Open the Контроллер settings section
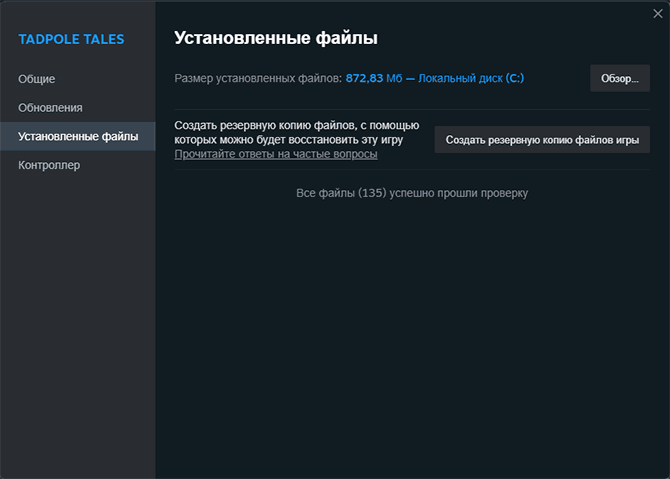The width and height of the screenshot is (670, 479). click(x=49, y=165)
